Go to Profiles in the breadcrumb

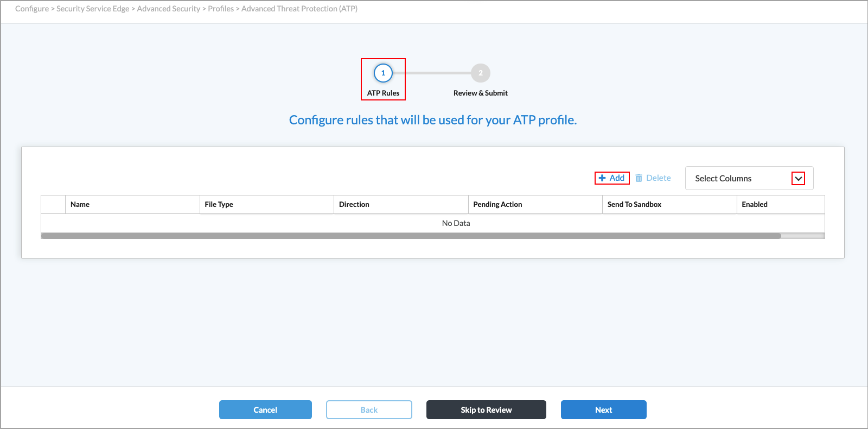[221, 9]
